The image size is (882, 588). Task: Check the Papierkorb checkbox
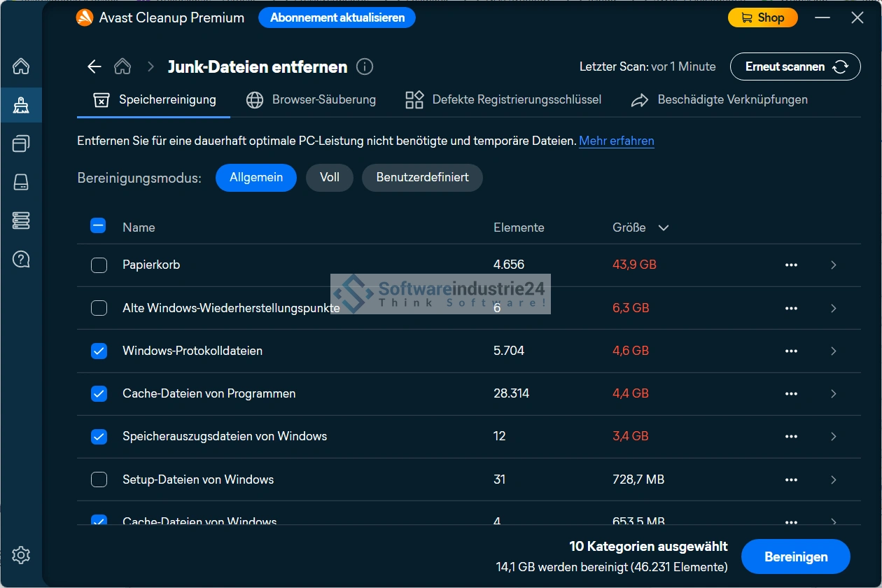(x=99, y=265)
